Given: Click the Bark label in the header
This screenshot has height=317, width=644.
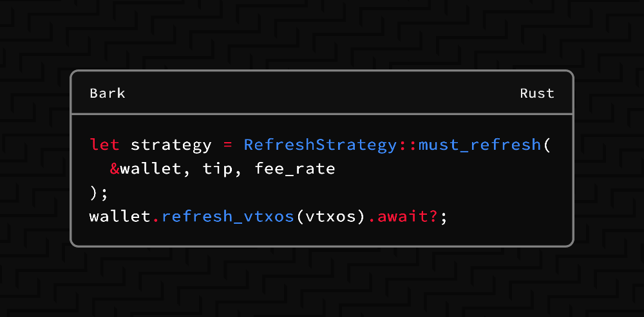Looking at the screenshot, I should tap(108, 93).
